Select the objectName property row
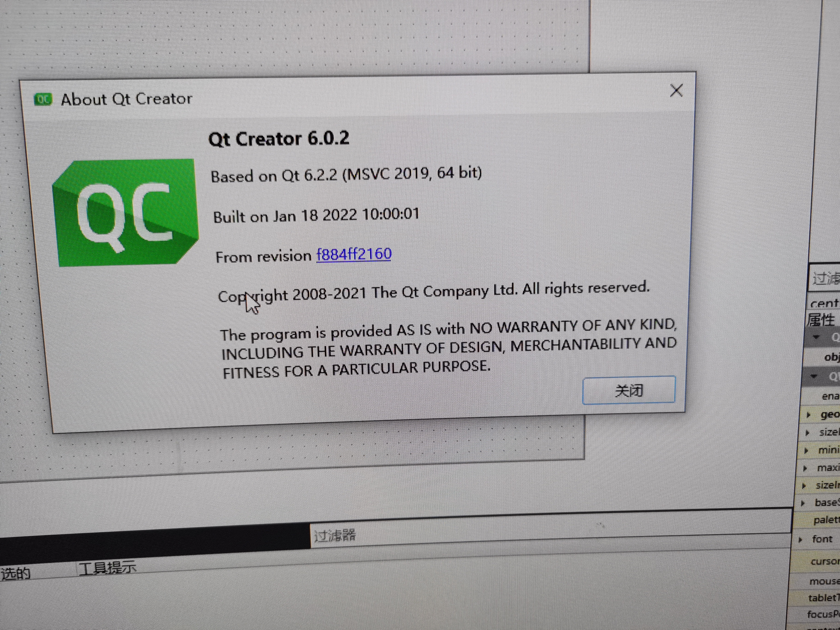840x630 pixels. pyautogui.click(x=831, y=357)
